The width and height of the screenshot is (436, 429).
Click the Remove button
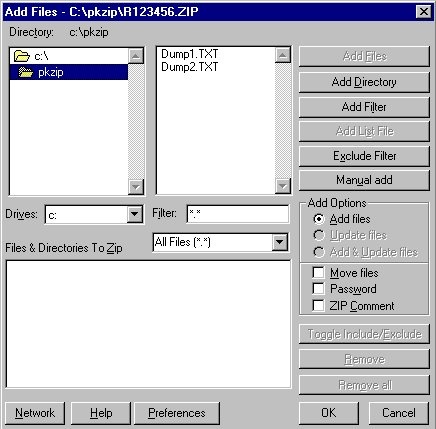tap(364, 359)
